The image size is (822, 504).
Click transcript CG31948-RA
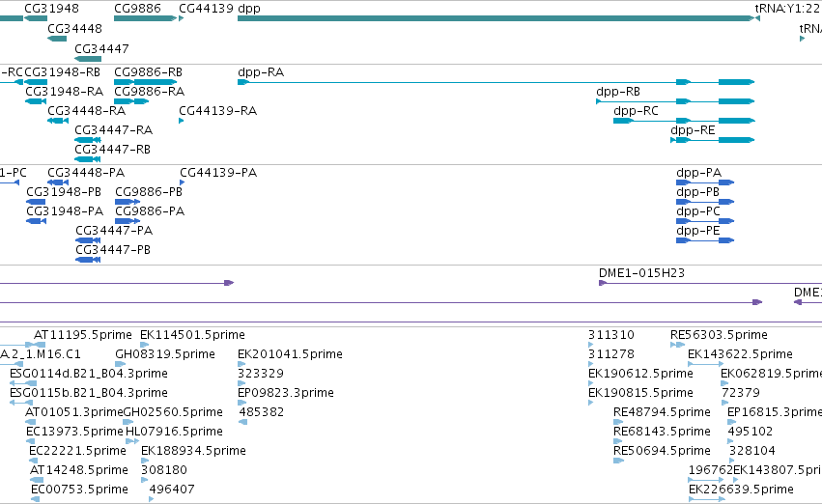pos(36,101)
